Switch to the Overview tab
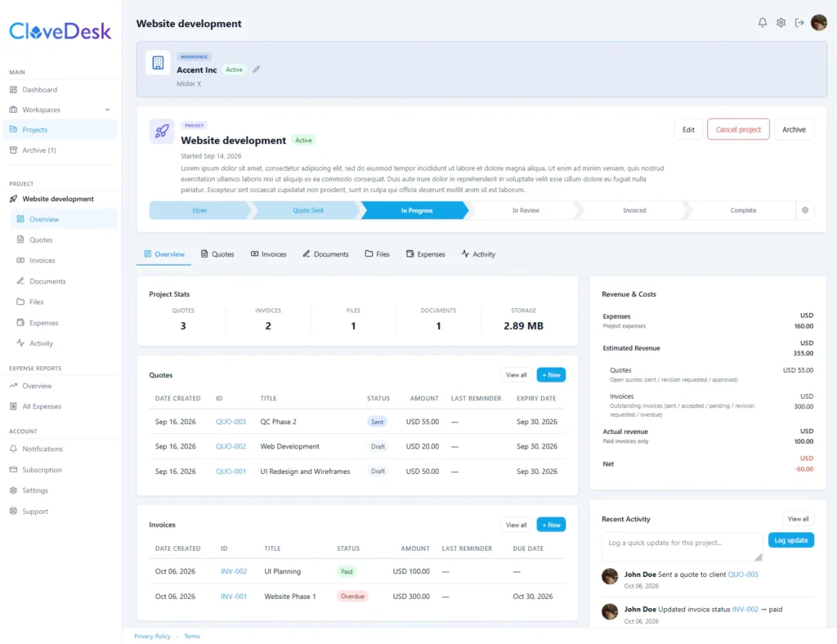Screen dimensions: 837x644 [163, 254]
